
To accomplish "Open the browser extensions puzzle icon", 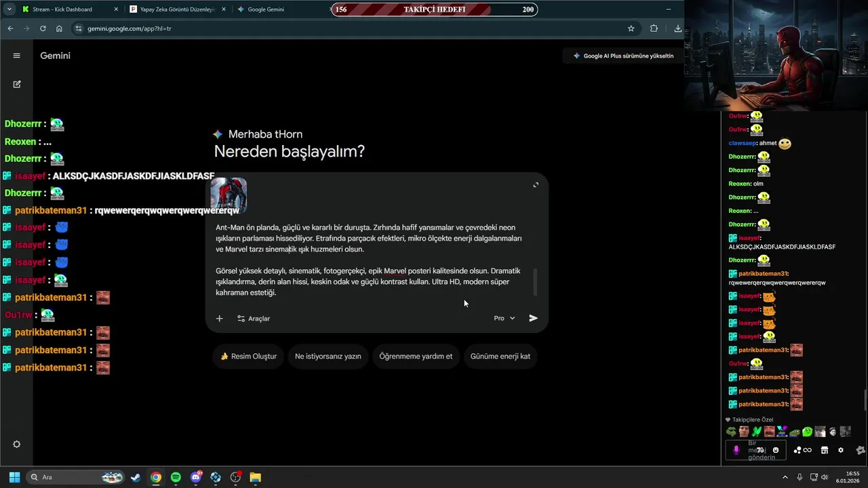I will tap(654, 28).
